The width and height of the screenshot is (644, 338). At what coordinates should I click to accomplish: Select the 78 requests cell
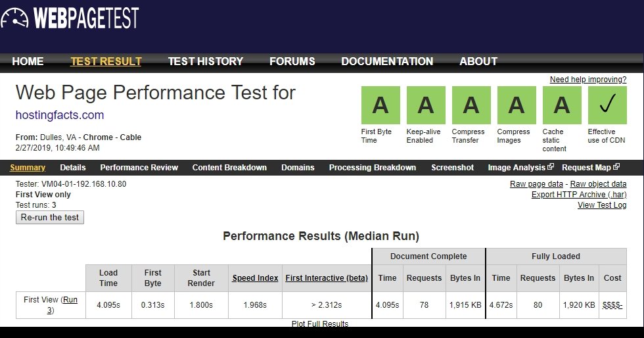[425, 305]
